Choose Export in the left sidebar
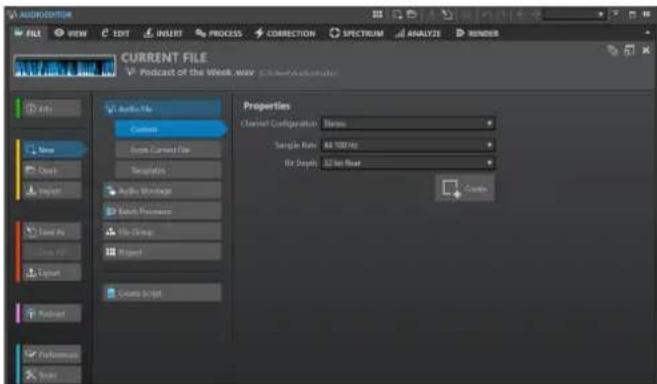The width and height of the screenshot is (657, 384). click(52, 273)
